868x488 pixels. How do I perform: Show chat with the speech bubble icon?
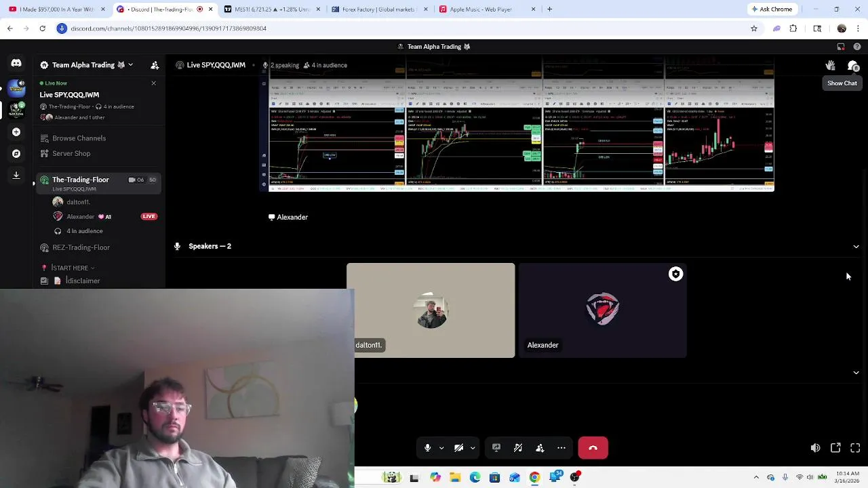[x=853, y=65]
